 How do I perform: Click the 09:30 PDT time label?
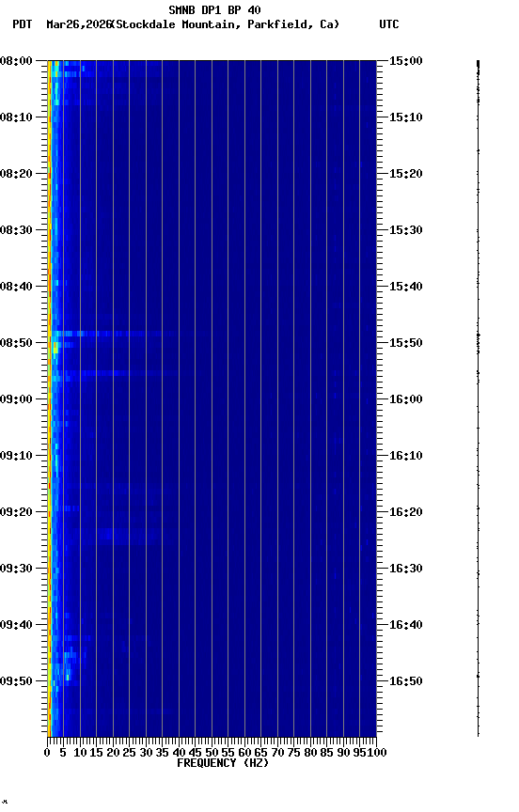16,570
